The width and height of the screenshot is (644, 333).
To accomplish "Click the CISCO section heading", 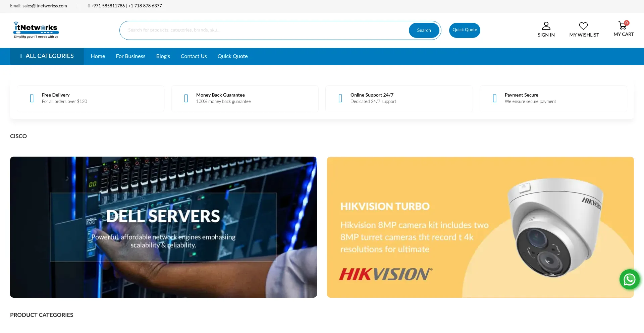I will point(18,136).
